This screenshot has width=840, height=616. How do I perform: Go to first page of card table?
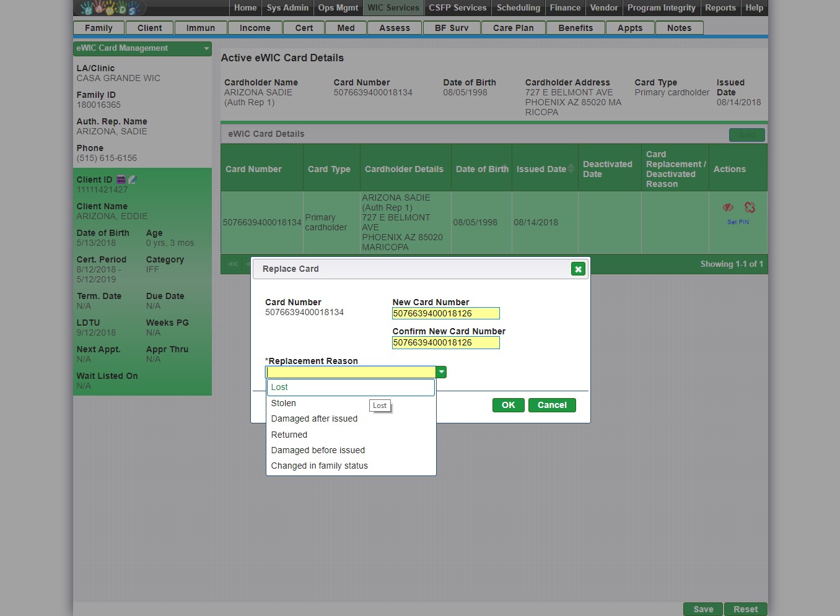(233, 264)
